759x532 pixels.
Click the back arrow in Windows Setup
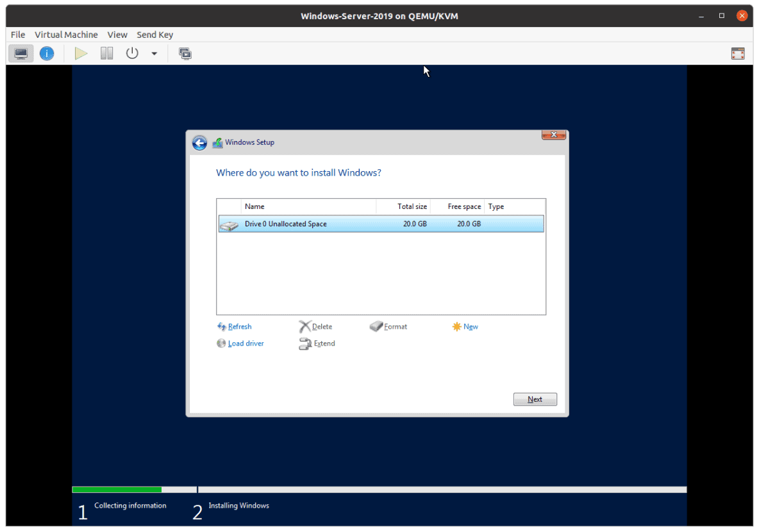tap(199, 142)
